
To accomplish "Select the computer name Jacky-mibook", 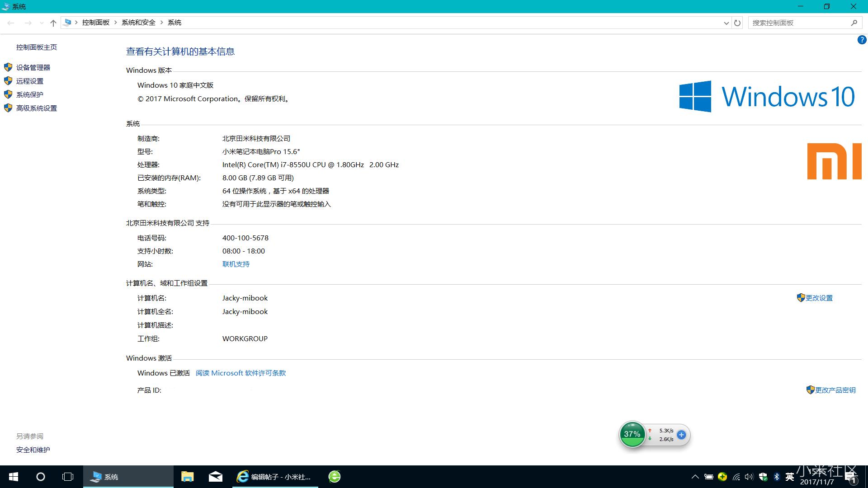I will click(x=245, y=298).
